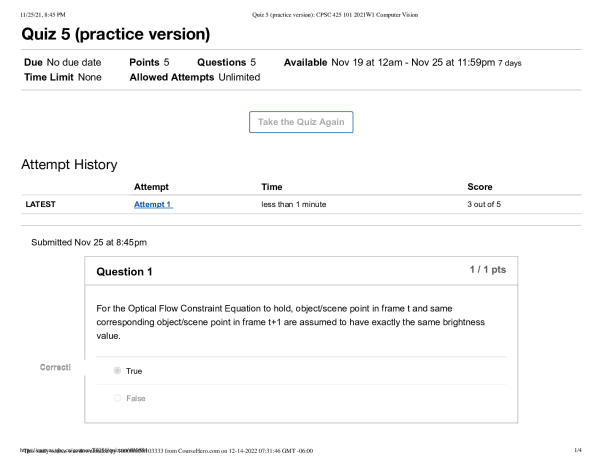Click the Optical Flow question text

pyautogui.click(x=301, y=322)
